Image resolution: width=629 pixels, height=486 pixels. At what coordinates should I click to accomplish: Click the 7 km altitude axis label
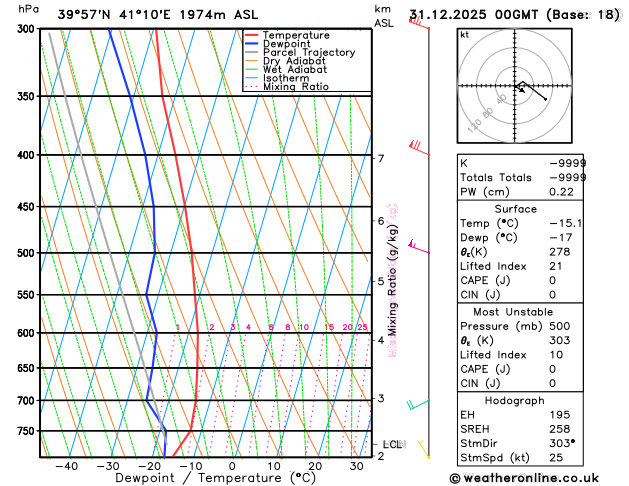point(381,159)
